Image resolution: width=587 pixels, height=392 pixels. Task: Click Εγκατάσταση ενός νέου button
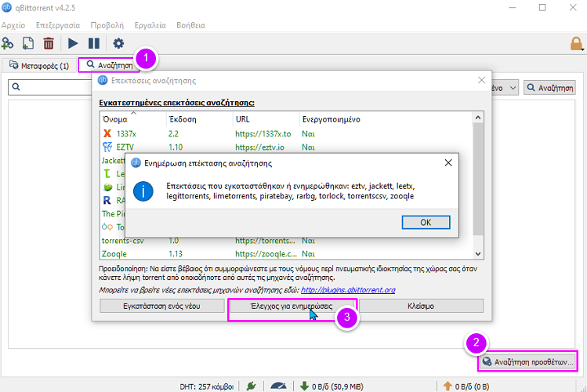(161, 306)
